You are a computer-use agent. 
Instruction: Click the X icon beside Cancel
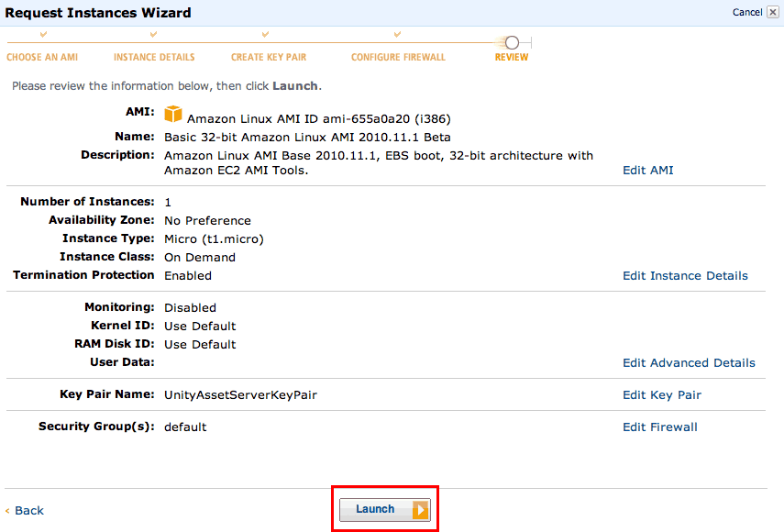[773, 13]
